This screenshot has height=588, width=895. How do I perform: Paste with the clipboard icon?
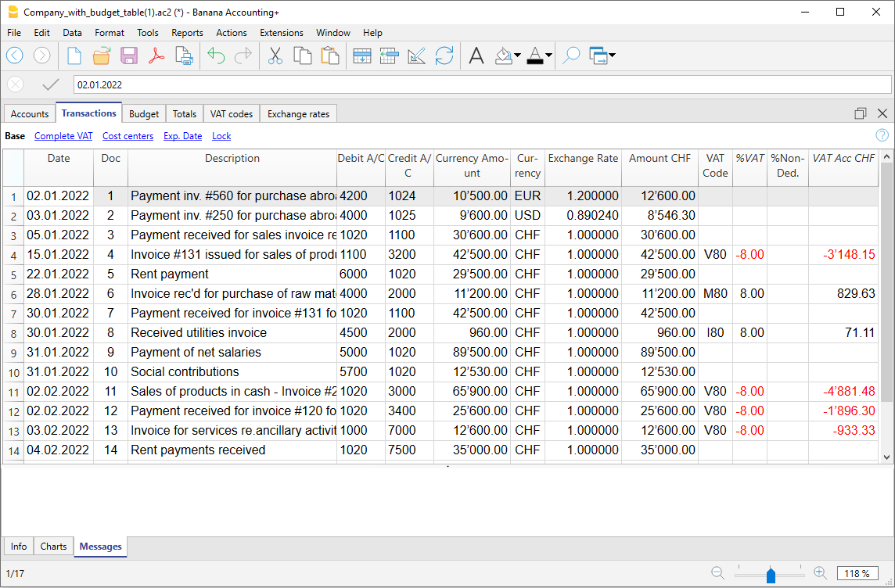tap(330, 56)
